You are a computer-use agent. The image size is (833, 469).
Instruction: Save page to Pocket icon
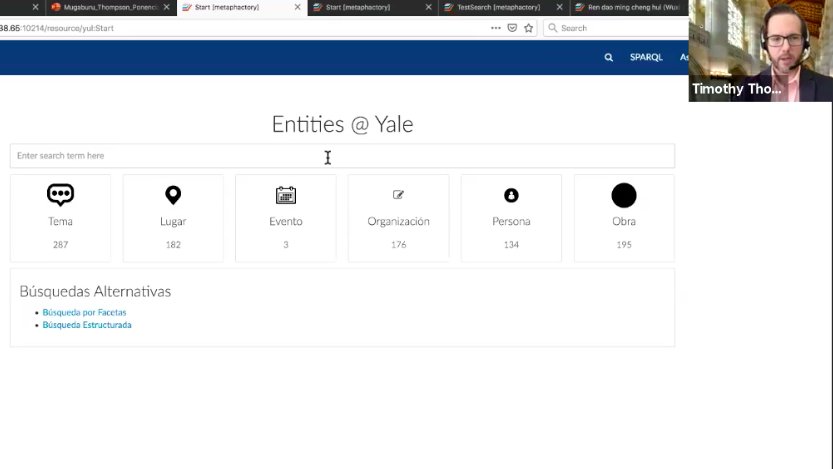coord(512,28)
